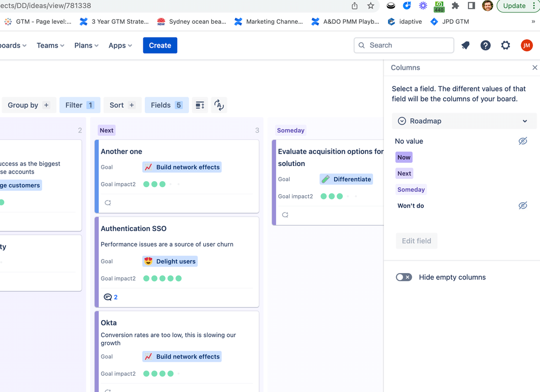Click the Create button
Viewport: 540px width, 392px height.
(160, 45)
